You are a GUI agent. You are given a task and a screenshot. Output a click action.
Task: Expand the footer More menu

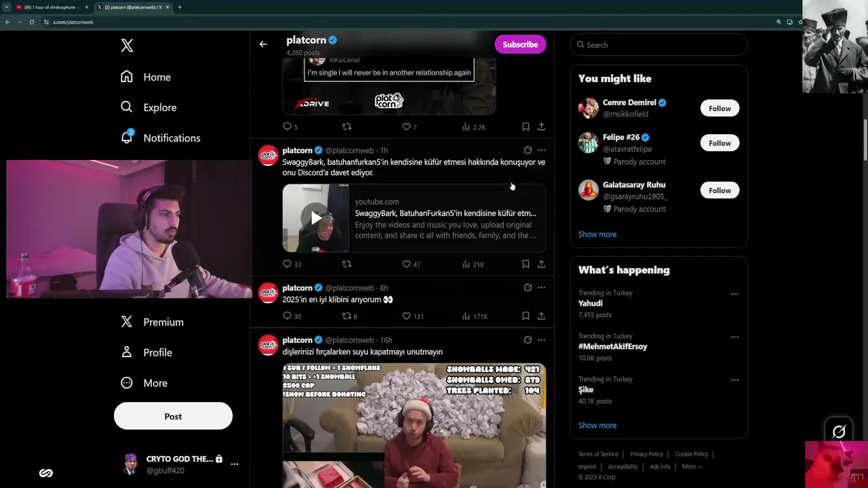click(x=692, y=466)
